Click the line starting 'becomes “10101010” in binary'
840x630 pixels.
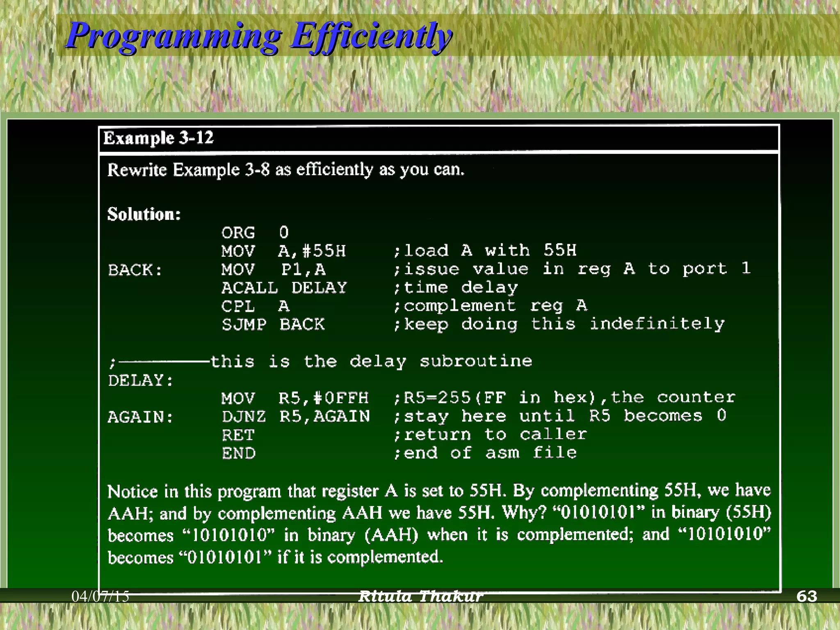click(439, 535)
